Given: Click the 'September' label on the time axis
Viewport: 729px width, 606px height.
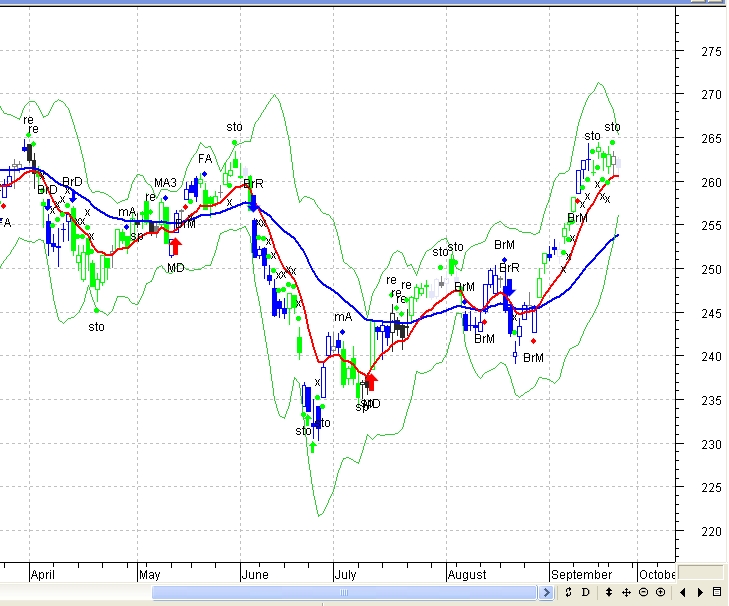Looking at the screenshot, I should point(581,575).
